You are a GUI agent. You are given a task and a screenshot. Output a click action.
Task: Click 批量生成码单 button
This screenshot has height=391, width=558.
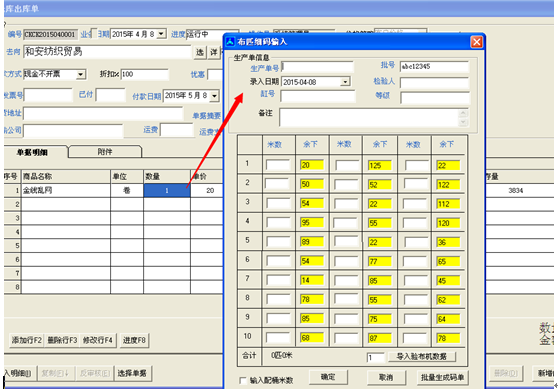coord(442,377)
